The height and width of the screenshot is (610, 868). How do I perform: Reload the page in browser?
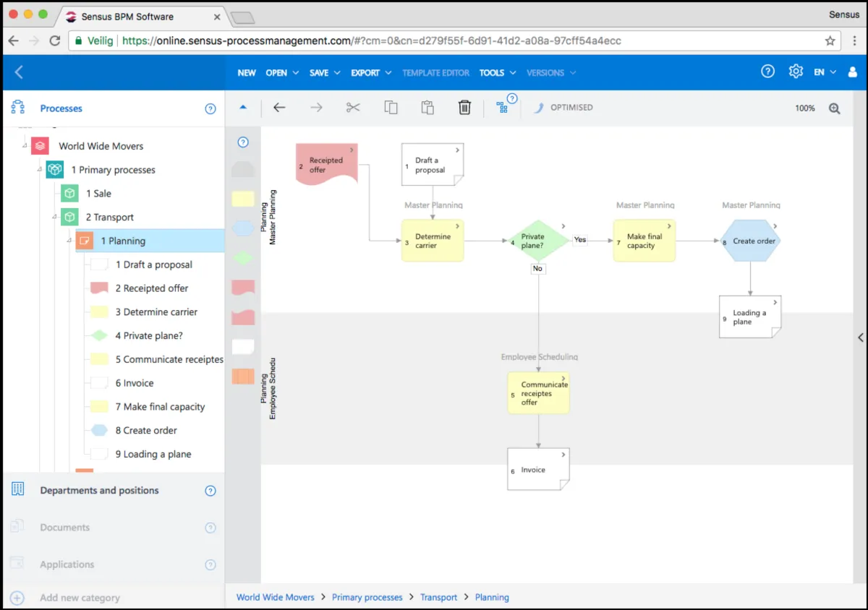tap(55, 41)
